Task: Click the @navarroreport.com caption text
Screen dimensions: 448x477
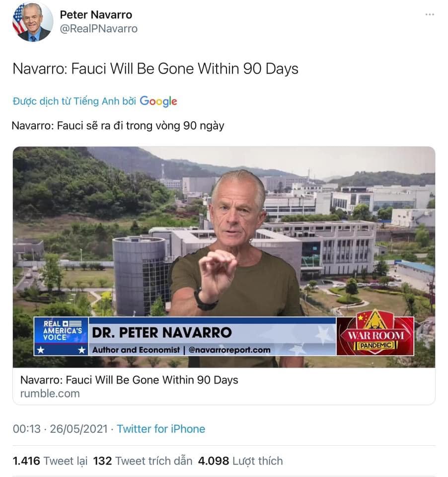Action: click(229, 350)
